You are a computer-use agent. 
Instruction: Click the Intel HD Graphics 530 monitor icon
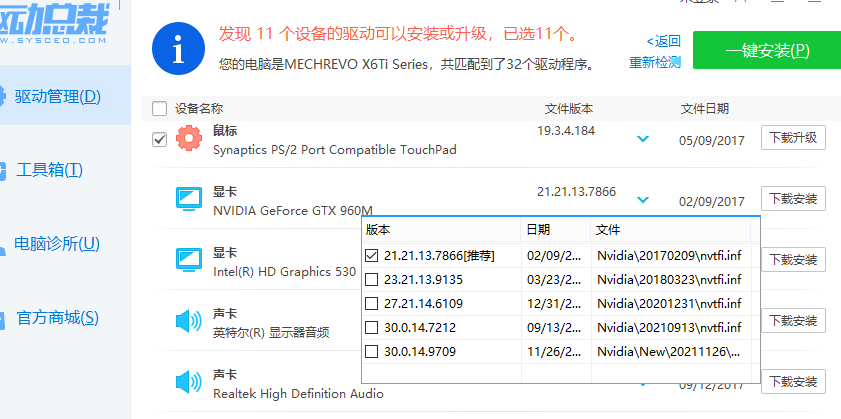pyautogui.click(x=189, y=260)
